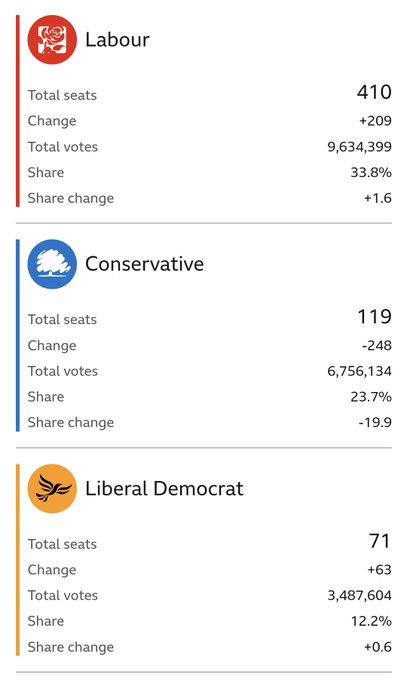The height and width of the screenshot is (680, 407).
Task: Select the Liberal Democrat party heading
Action: tap(164, 489)
